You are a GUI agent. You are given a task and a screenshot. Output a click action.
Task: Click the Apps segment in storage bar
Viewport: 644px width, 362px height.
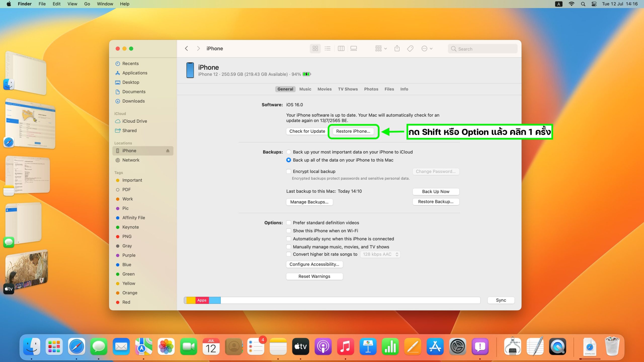click(202, 300)
